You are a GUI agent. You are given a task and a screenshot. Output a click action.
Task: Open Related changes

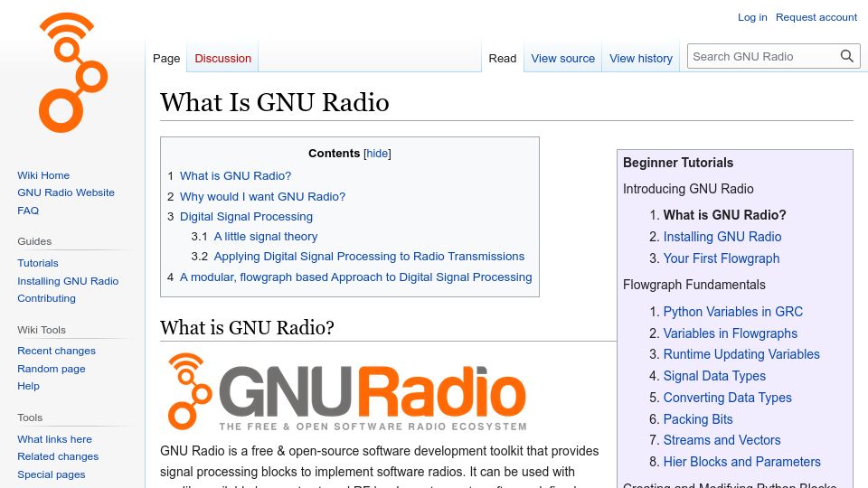pos(58,456)
